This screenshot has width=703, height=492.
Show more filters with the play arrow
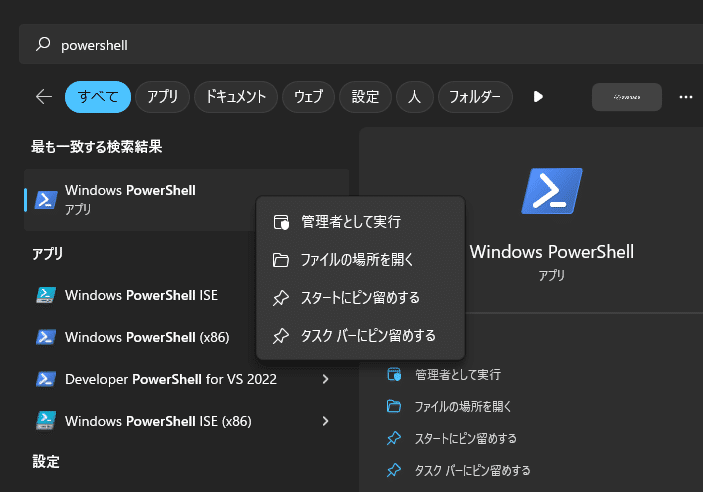(538, 97)
